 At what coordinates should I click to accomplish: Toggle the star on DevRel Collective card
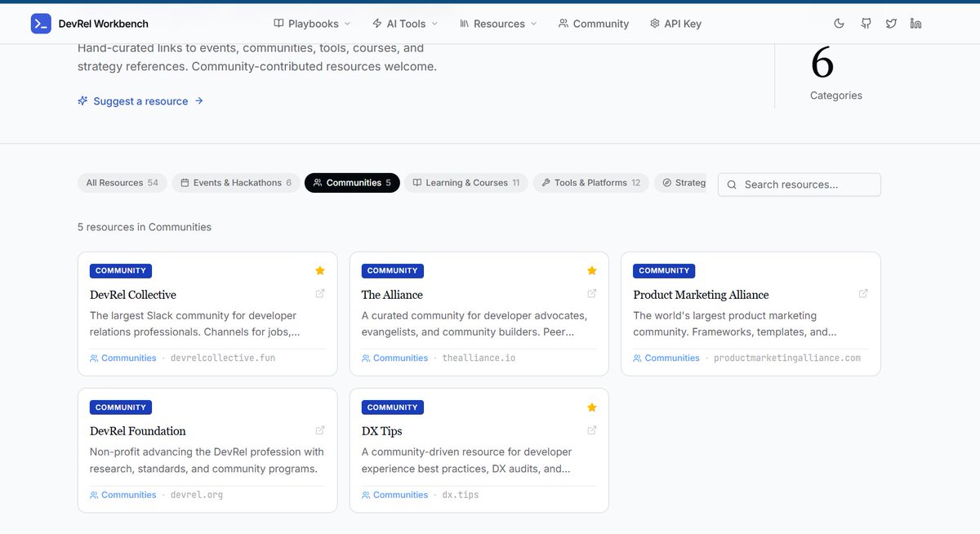pyautogui.click(x=320, y=270)
